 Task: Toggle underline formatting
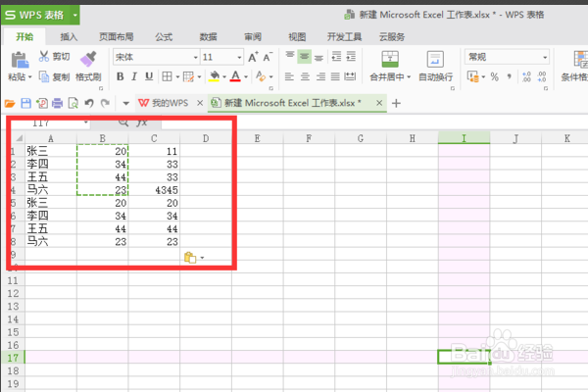149,76
